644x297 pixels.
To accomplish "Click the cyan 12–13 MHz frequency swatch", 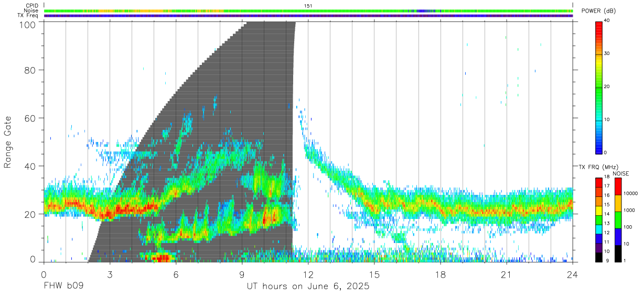I will 599,229.
